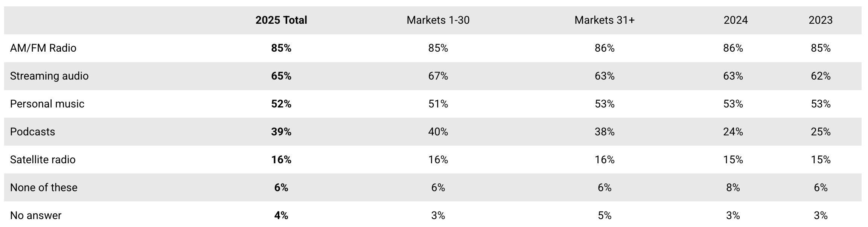Click the 2025 Total column header
The height and width of the screenshot is (227, 868).
[281, 20]
